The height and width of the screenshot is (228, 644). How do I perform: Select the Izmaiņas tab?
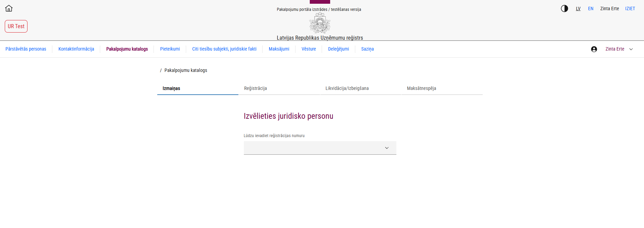pos(171,88)
